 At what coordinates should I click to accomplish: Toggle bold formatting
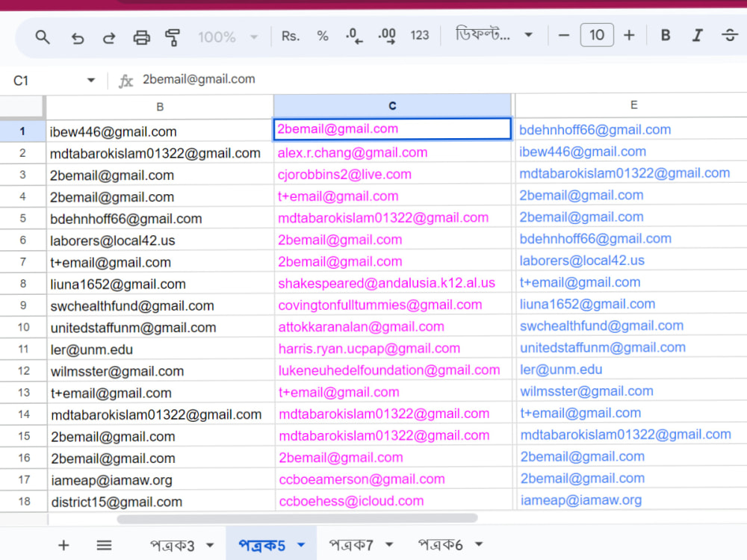coord(666,35)
